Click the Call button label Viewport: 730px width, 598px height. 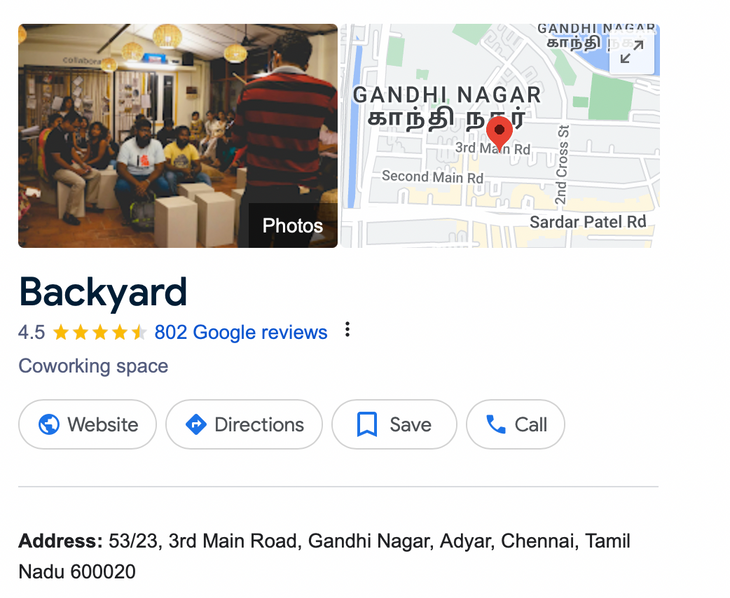click(x=531, y=424)
